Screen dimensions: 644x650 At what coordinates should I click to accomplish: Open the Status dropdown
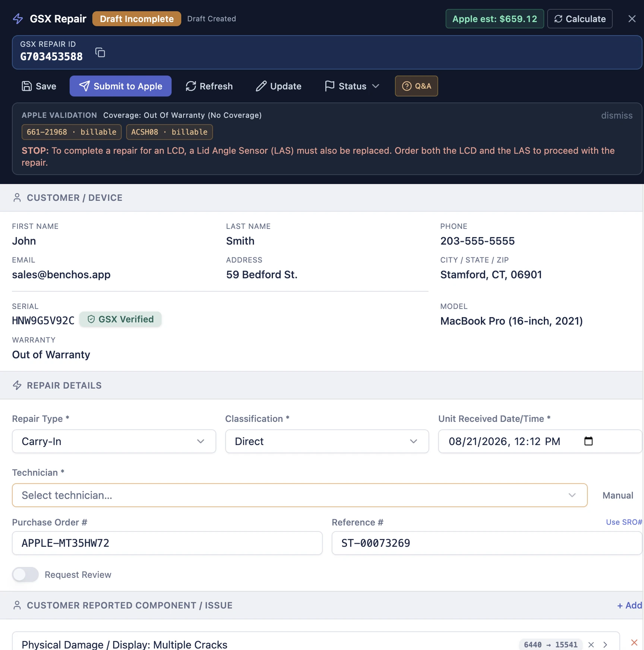pyautogui.click(x=352, y=86)
